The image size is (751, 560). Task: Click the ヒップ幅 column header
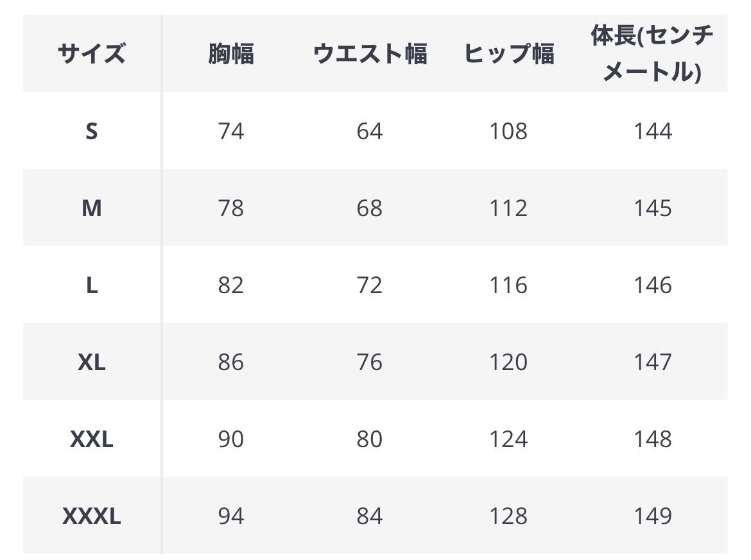tap(508, 54)
